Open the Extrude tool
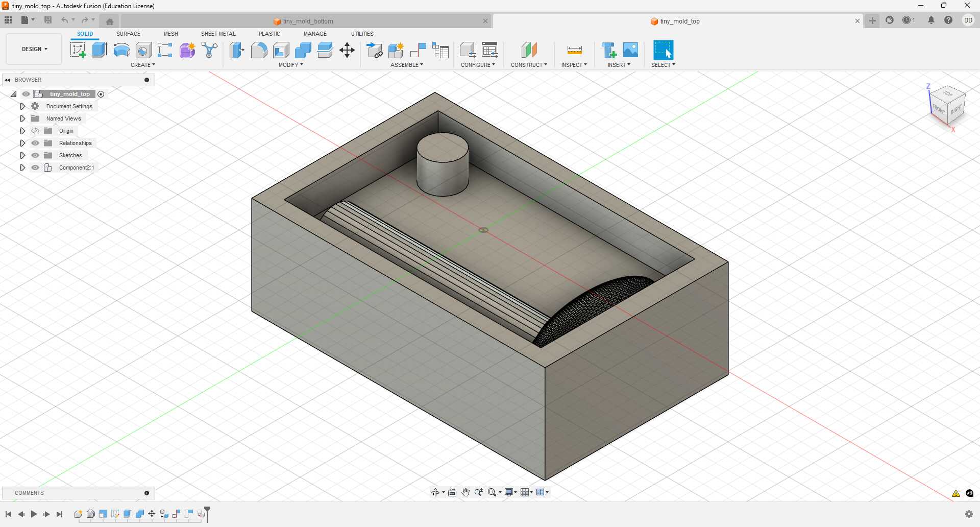Image resolution: width=980 pixels, height=527 pixels. pos(99,50)
